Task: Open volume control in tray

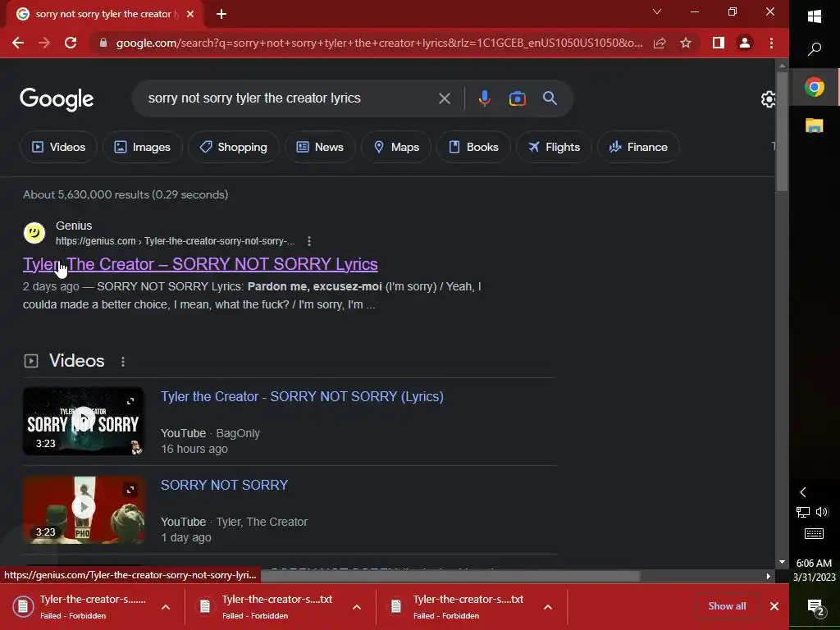Action: (822, 512)
